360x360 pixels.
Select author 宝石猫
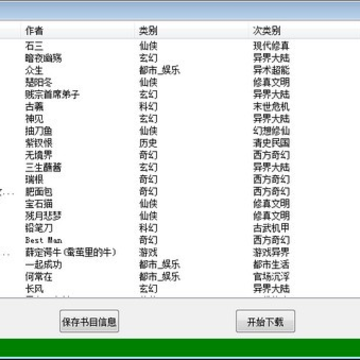(x=39, y=203)
